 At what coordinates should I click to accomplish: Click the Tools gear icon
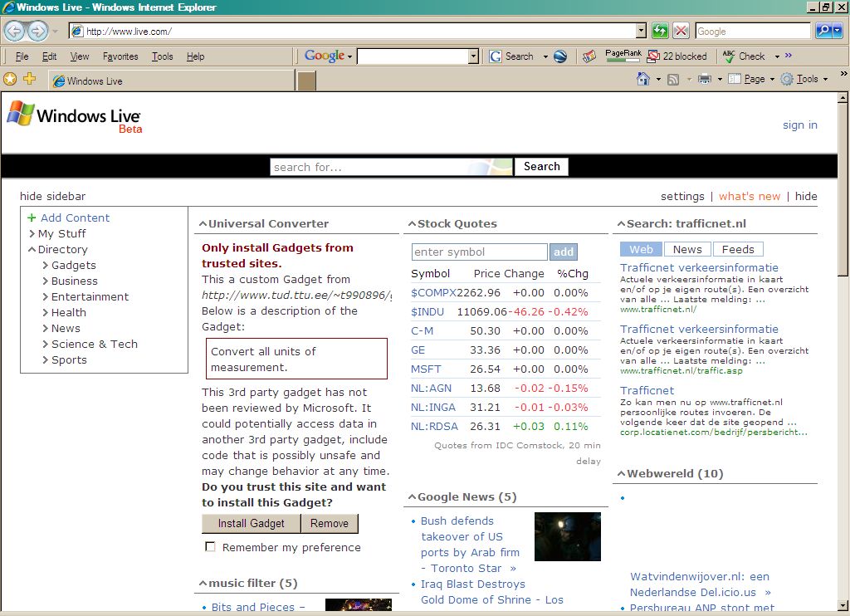(787, 79)
